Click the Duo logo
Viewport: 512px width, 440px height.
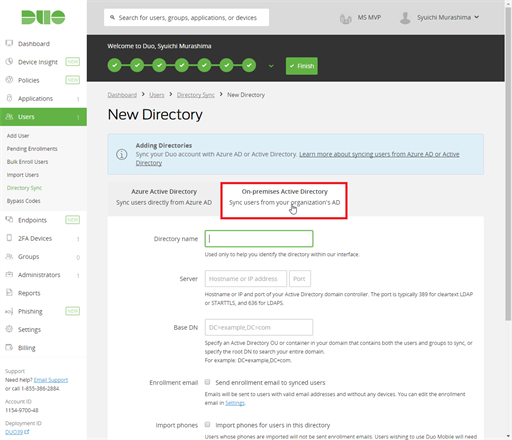click(x=43, y=17)
